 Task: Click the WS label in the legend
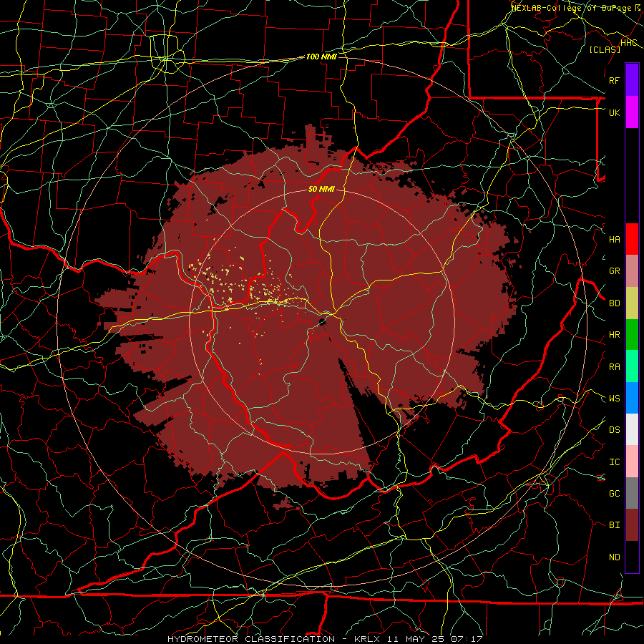[614, 399]
